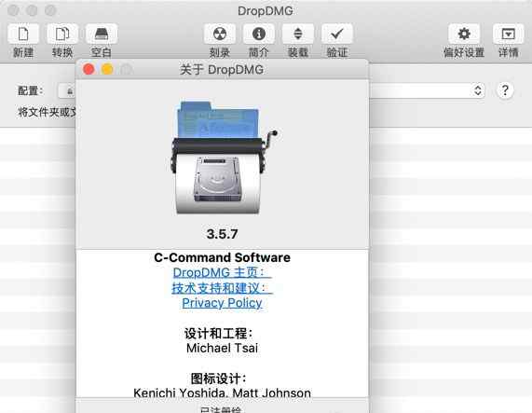Select the 空白 (Blank) disk image icon
The width and height of the screenshot is (532, 413).
pyautogui.click(x=102, y=34)
